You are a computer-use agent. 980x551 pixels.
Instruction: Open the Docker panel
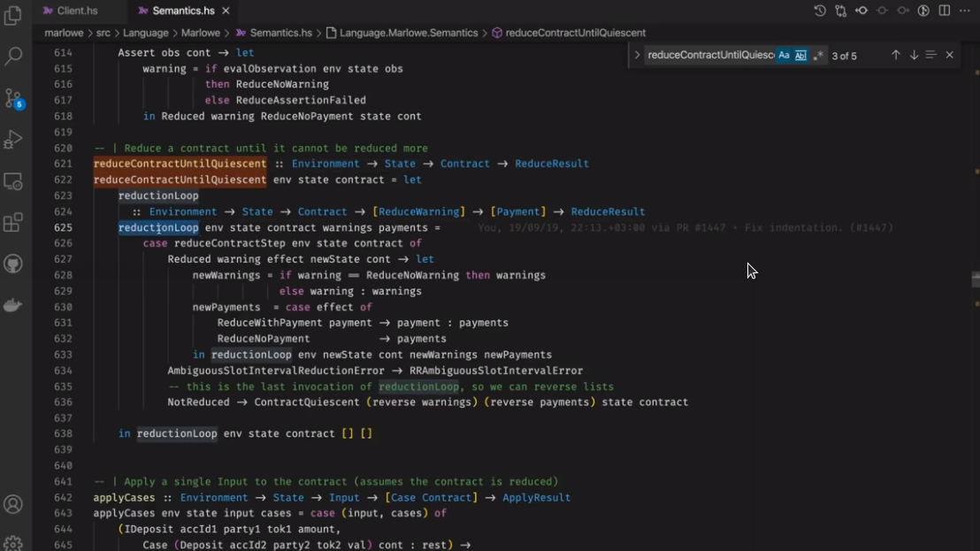pyautogui.click(x=13, y=305)
